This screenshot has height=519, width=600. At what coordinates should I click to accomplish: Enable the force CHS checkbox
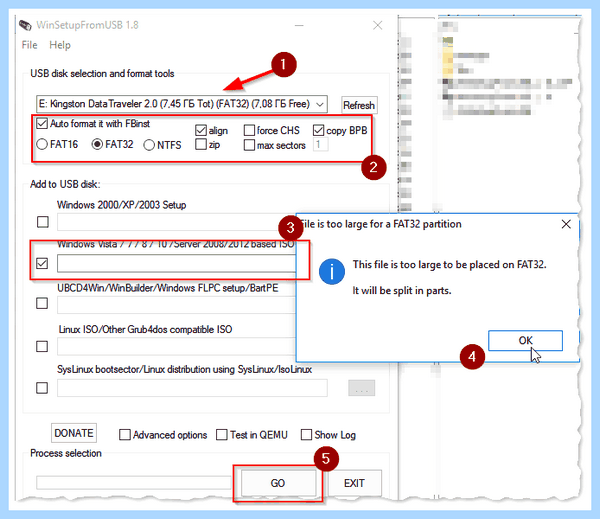(249, 131)
